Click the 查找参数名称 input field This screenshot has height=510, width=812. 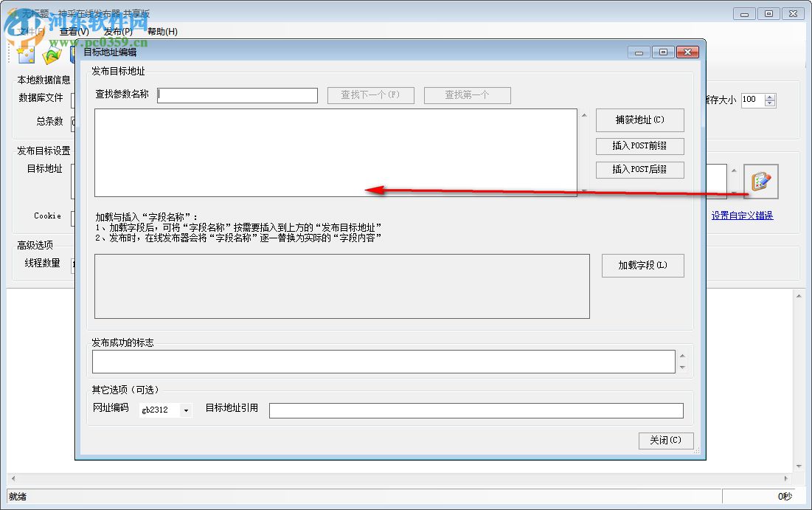(x=237, y=95)
